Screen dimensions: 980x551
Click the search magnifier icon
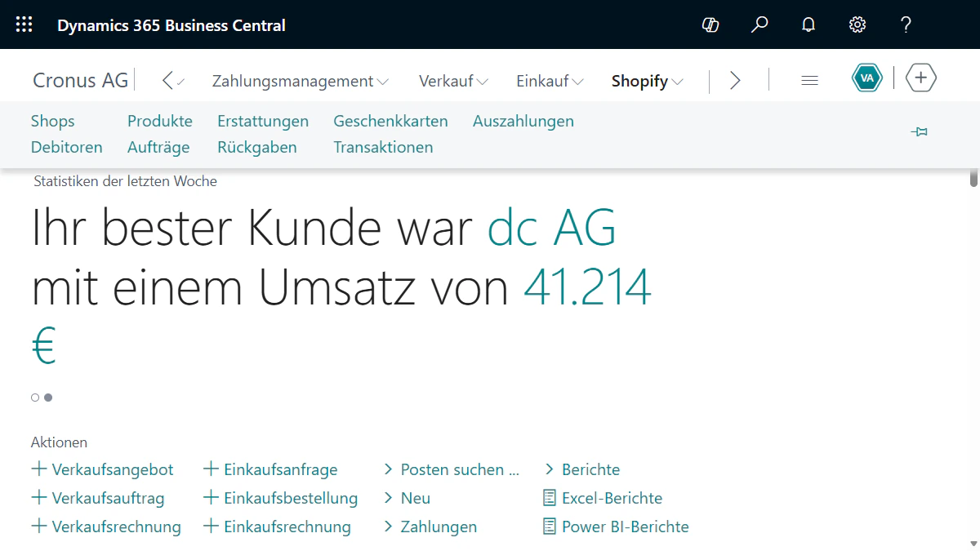(759, 24)
